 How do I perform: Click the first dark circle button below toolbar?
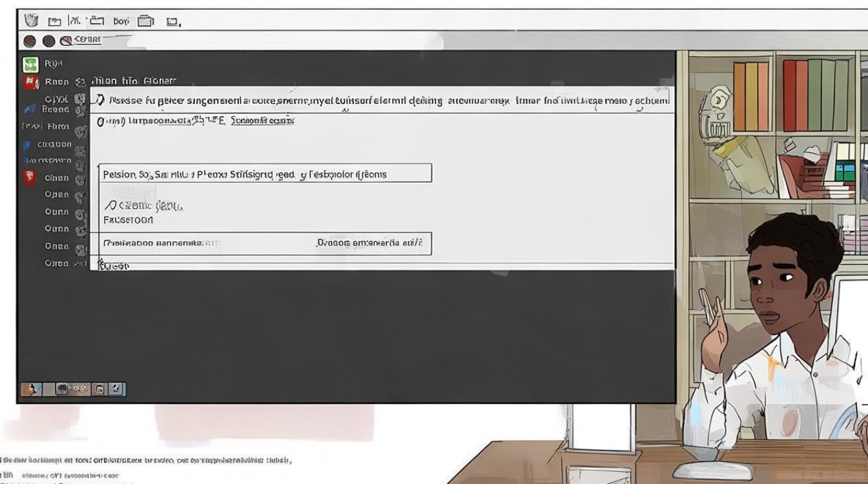[30, 41]
